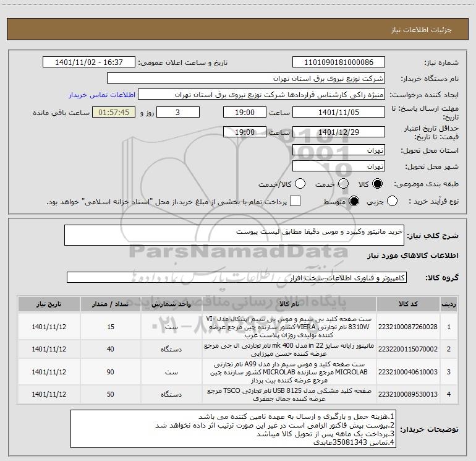
Task: Click the تاریخ نیاز column header
Action: pos(49,304)
